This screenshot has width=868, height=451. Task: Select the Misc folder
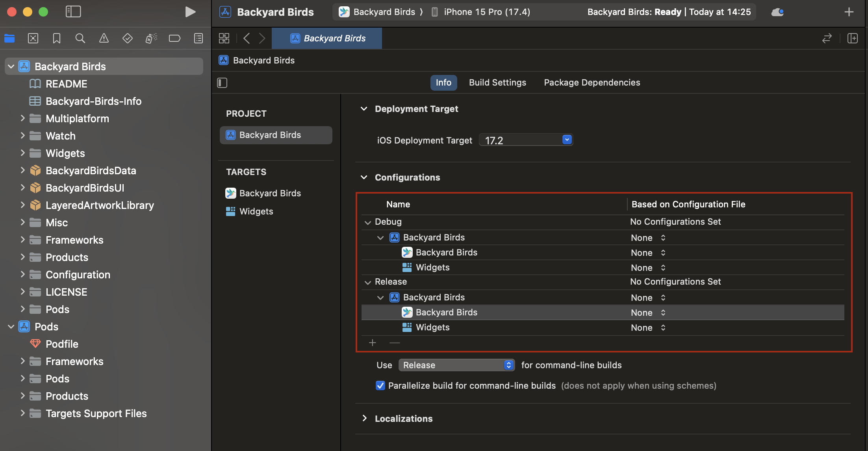[57, 223]
